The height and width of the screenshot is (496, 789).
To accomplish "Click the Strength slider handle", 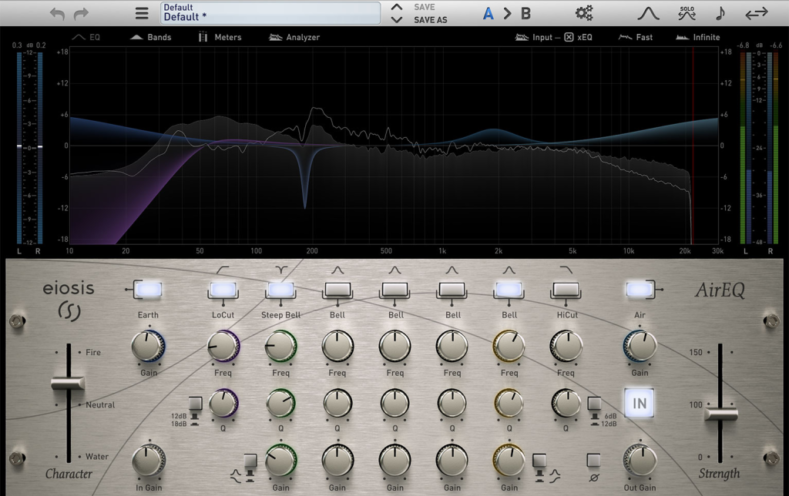I will coord(721,415).
